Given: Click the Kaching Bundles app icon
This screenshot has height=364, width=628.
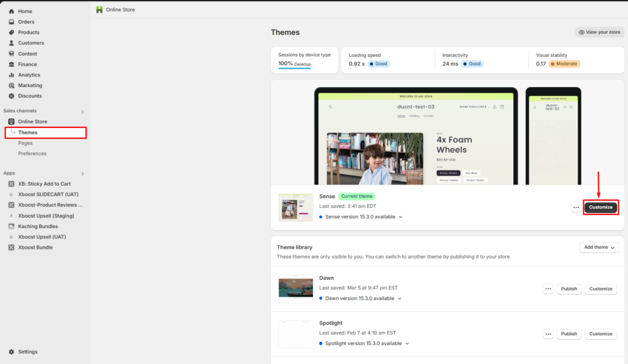Looking at the screenshot, I should pyautogui.click(x=12, y=226).
